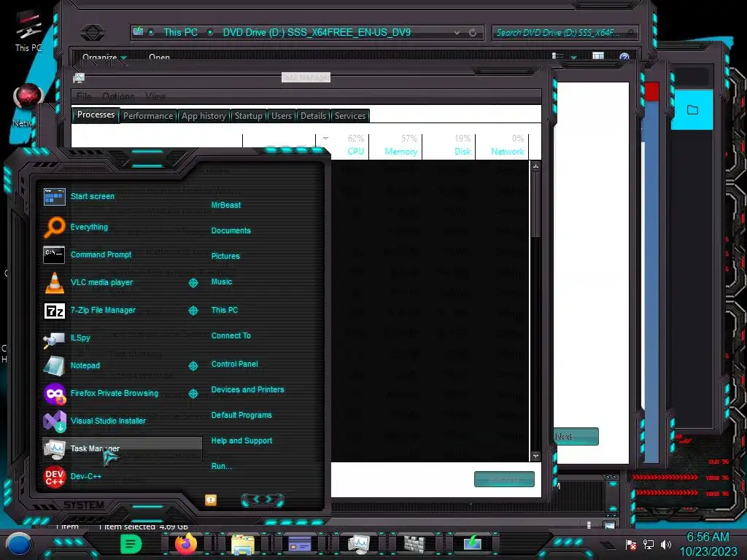This screenshot has height=560, width=747.
Task: Open Music from start menu
Action: [x=222, y=282]
